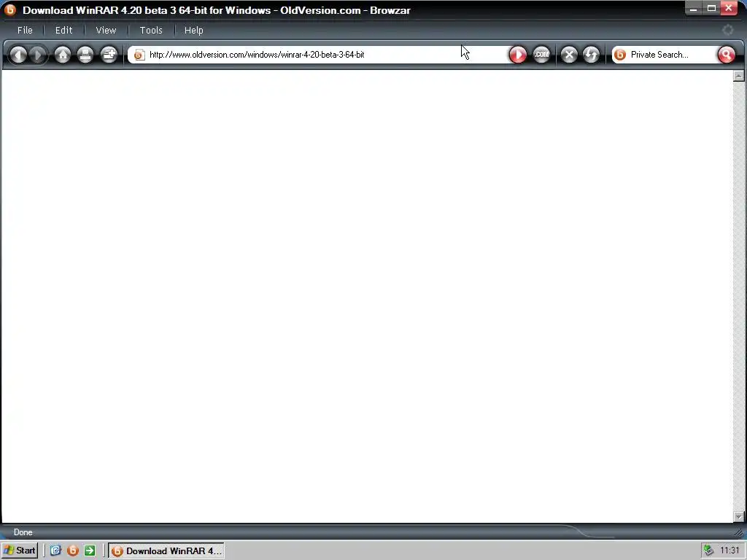This screenshot has width=747, height=560.
Task: Launch Browzar from quick launch
Action: click(73, 551)
